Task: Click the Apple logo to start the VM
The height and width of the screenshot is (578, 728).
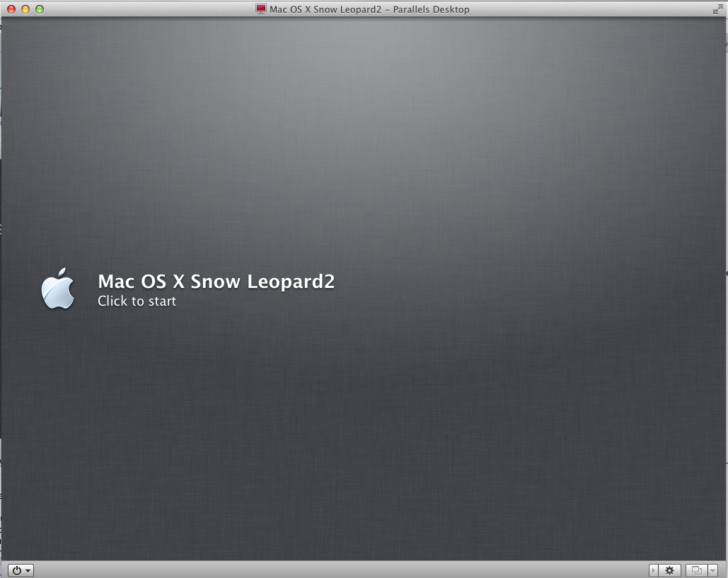Action: coord(57,289)
